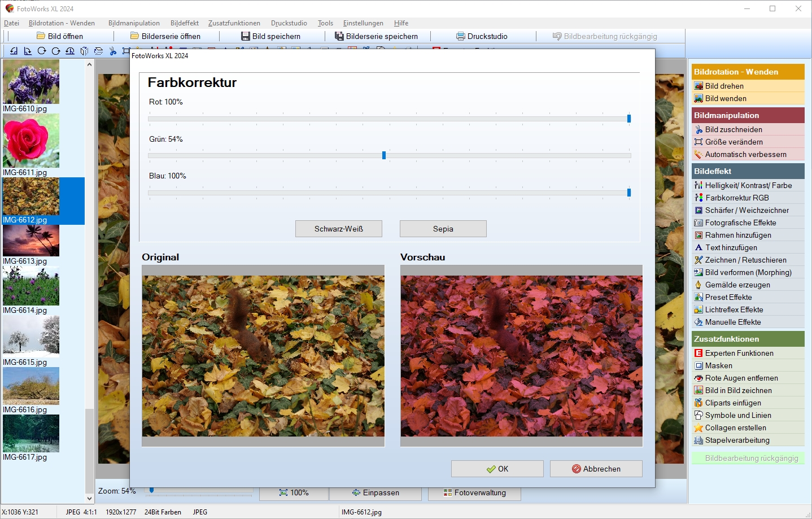Click Bilderserie öffnen in the toolbar
Screen dimensions: 812x519
click(165, 36)
